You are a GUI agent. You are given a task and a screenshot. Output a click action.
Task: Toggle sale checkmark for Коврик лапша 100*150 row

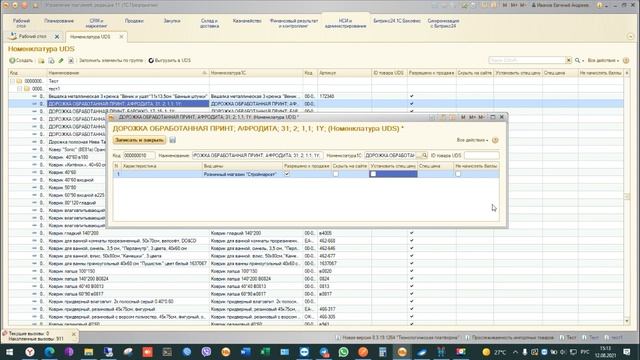coord(411,271)
